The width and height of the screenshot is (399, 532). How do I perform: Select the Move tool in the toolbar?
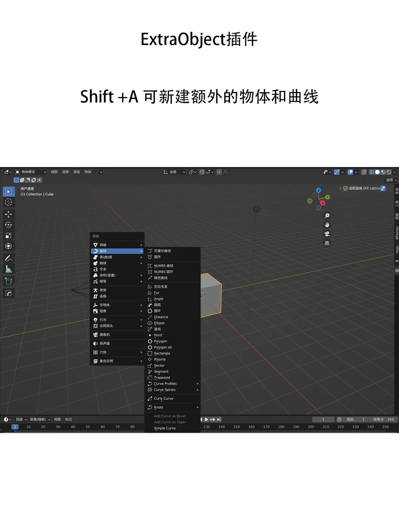(x=8, y=214)
